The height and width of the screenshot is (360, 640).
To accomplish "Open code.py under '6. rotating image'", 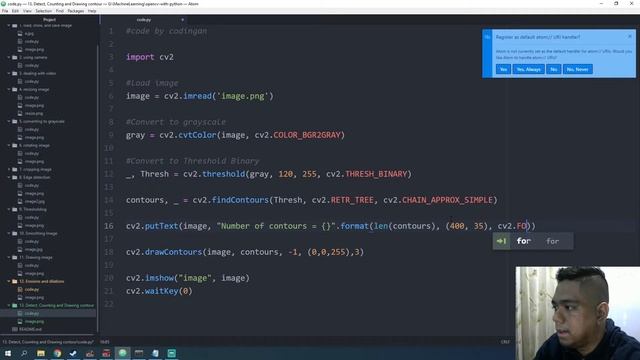I will point(31,153).
